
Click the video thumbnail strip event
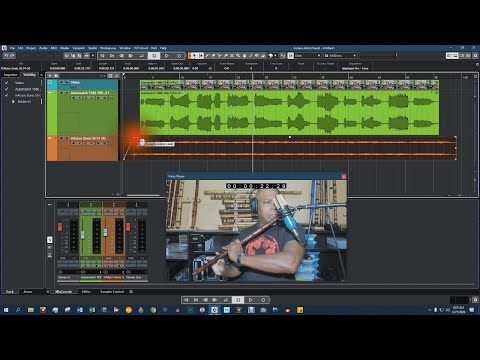click(x=289, y=85)
